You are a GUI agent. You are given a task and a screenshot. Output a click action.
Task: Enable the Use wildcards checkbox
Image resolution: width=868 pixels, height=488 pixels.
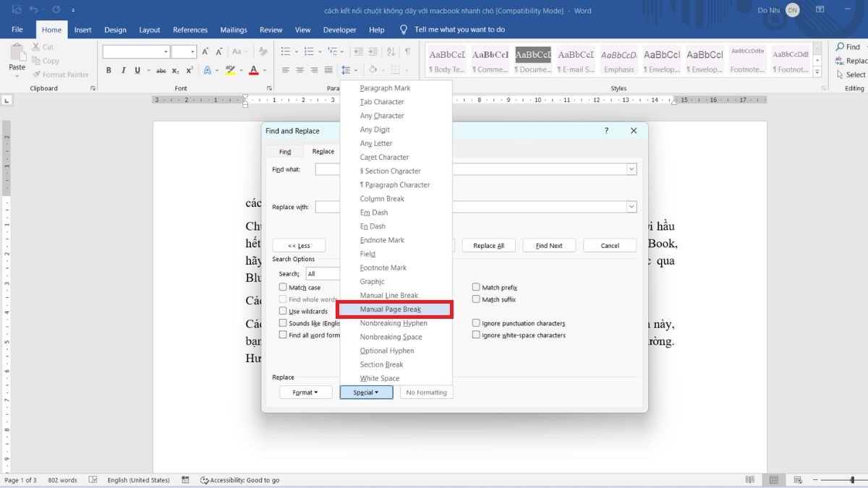click(283, 311)
